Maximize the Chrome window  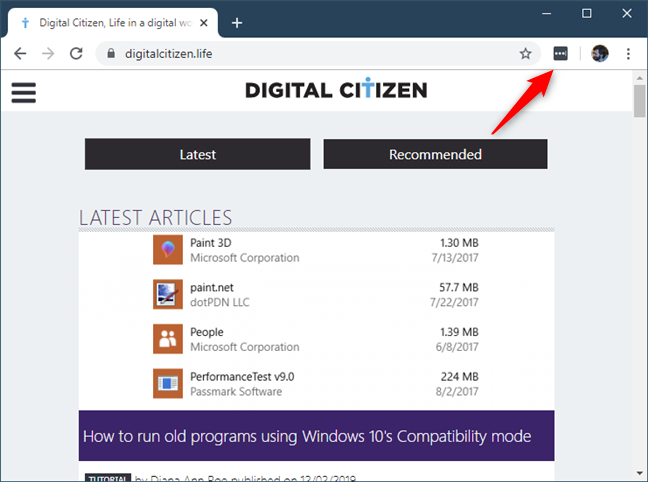tap(586, 14)
